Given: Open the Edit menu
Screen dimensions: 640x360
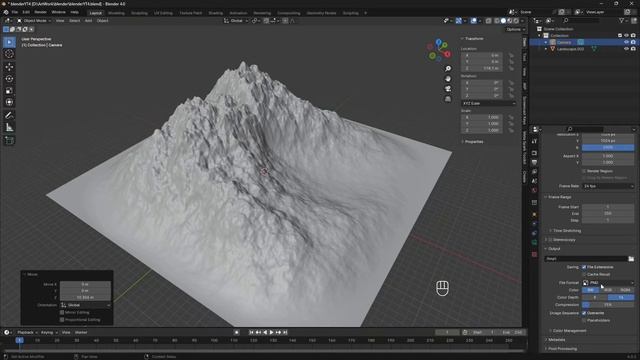Looking at the screenshot, I should pyautogui.click(x=26, y=12).
